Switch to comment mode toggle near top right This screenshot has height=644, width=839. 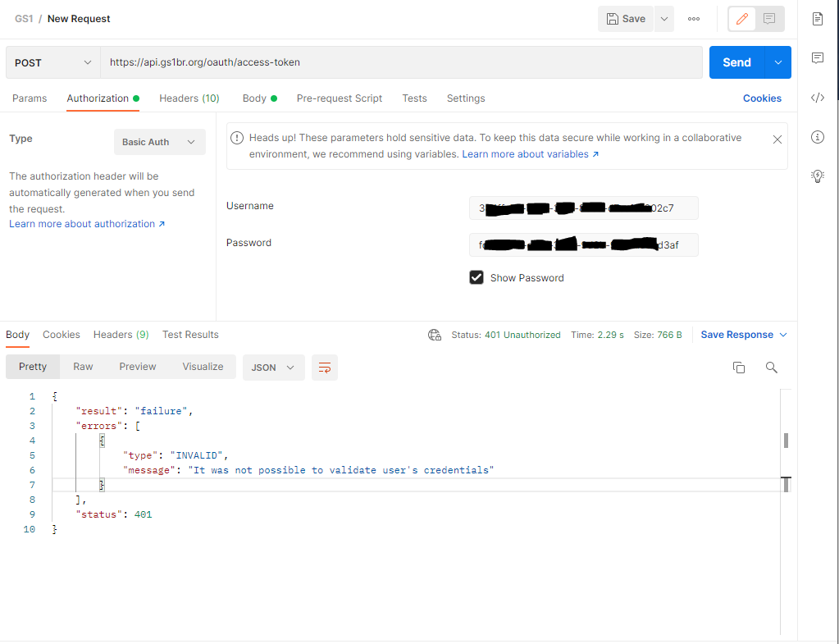(x=768, y=19)
